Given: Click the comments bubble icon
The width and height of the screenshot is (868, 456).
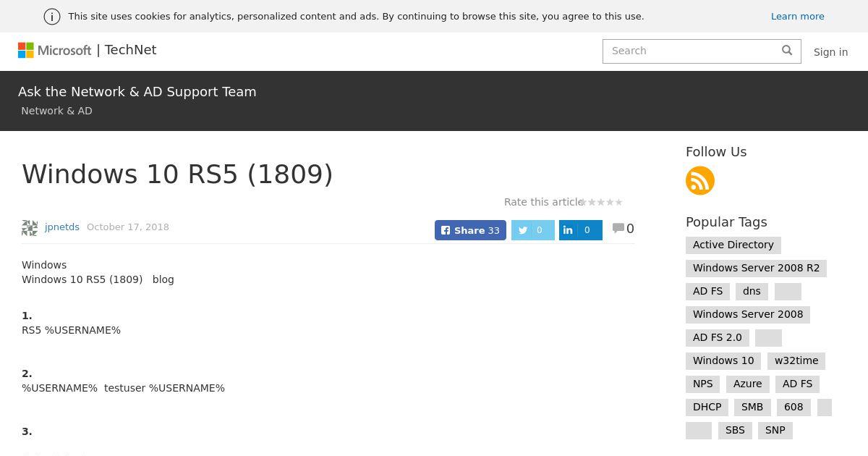Looking at the screenshot, I should pyautogui.click(x=618, y=228).
